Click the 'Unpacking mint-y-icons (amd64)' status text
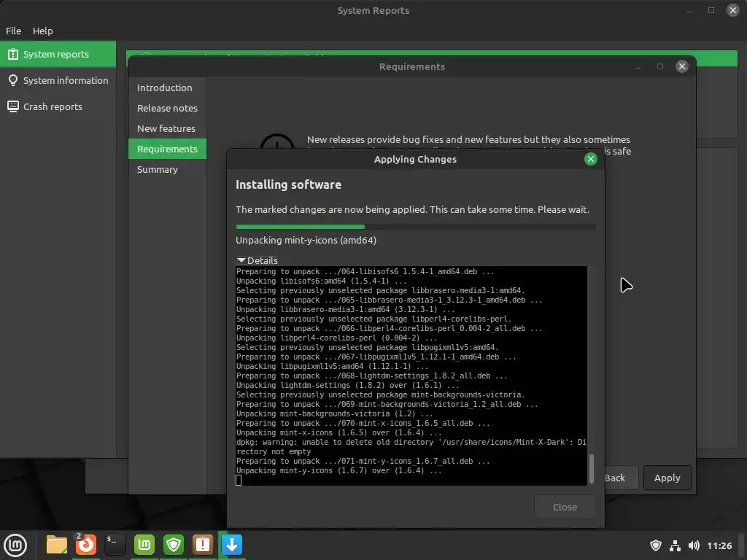The width and height of the screenshot is (747, 560). (306, 240)
